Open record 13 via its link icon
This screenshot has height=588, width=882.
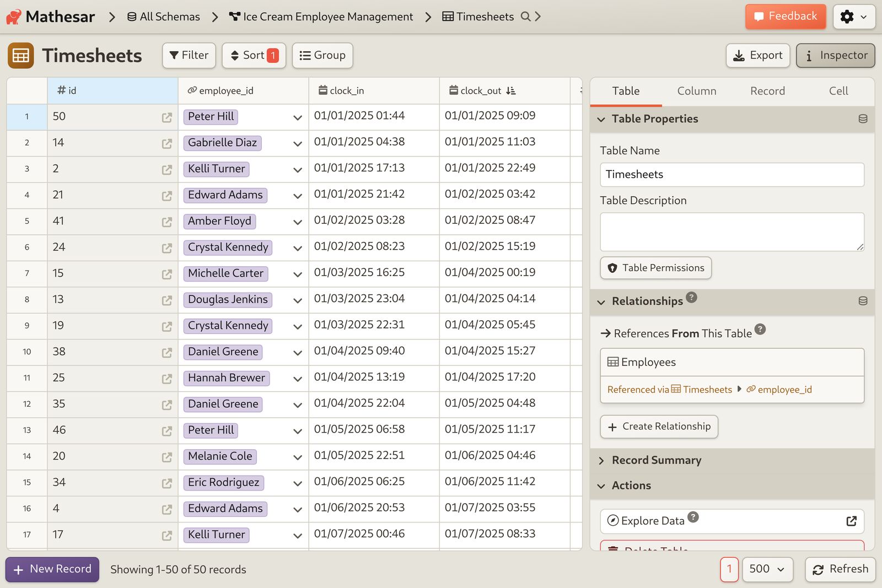pos(167,300)
